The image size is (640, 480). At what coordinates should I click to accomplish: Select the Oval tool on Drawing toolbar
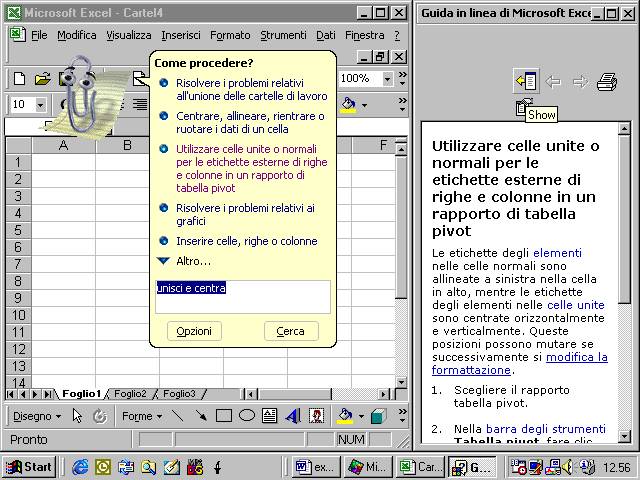pos(247,416)
